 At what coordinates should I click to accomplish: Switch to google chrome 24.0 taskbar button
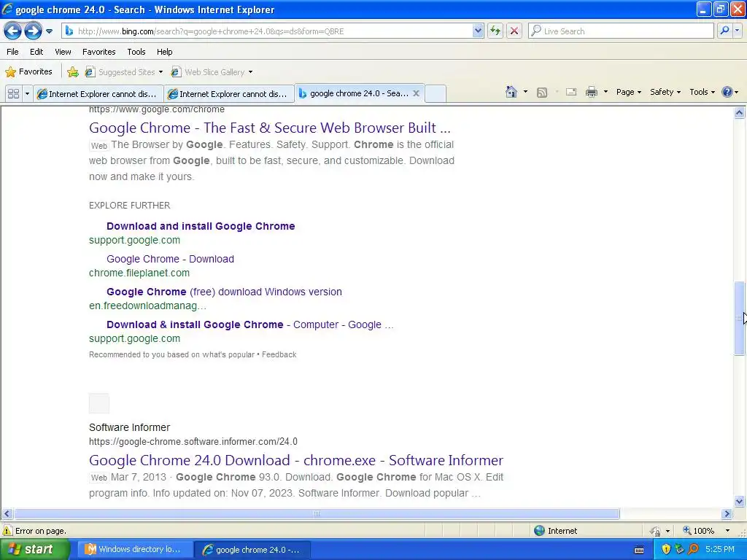coord(252,550)
